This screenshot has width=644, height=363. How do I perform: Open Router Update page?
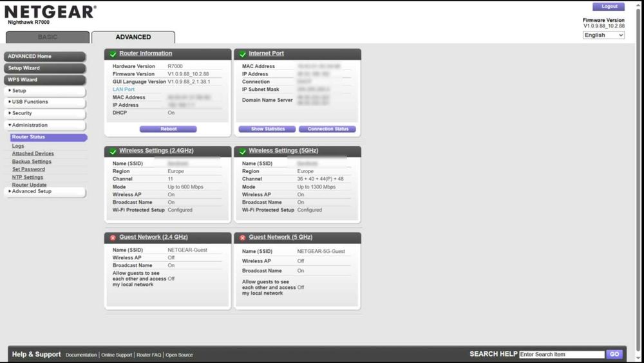coord(29,185)
